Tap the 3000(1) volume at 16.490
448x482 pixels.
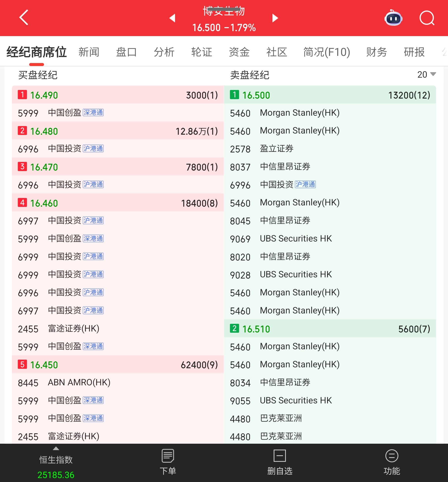pos(202,95)
